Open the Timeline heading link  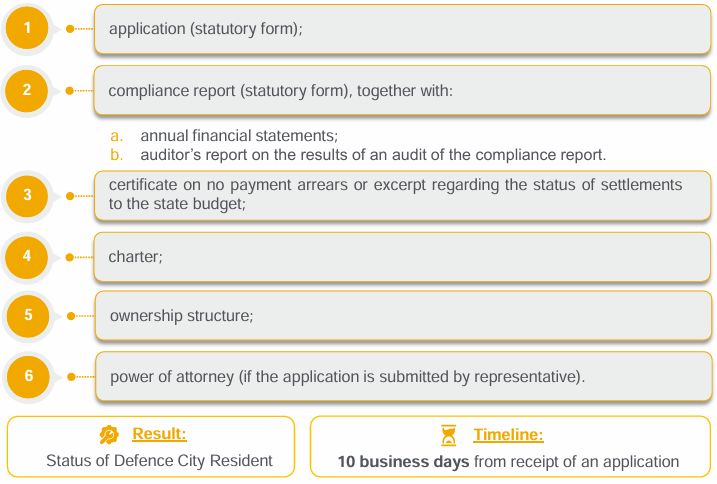[508, 435]
